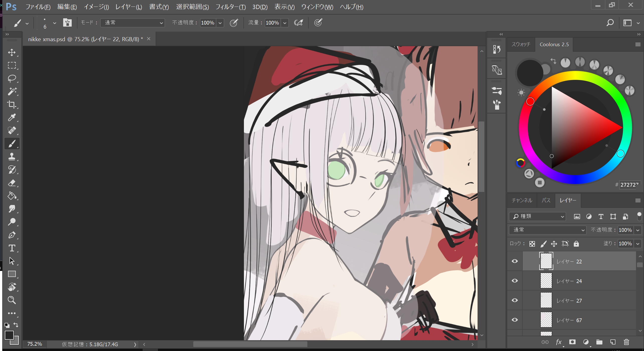Close the nikke xmas.psd document tab
Image resolution: width=644 pixels, height=351 pixels.
149,39
